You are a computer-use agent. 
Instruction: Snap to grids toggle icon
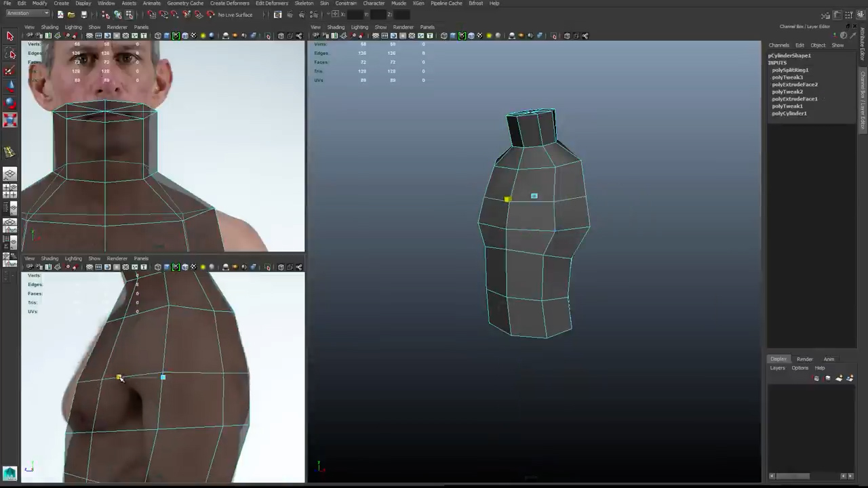151,14
